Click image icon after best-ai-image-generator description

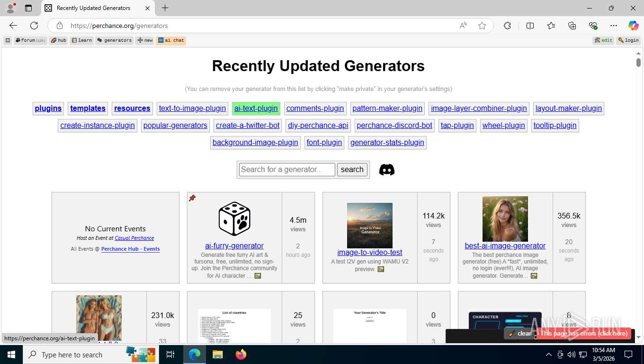(x=534, y=276)
